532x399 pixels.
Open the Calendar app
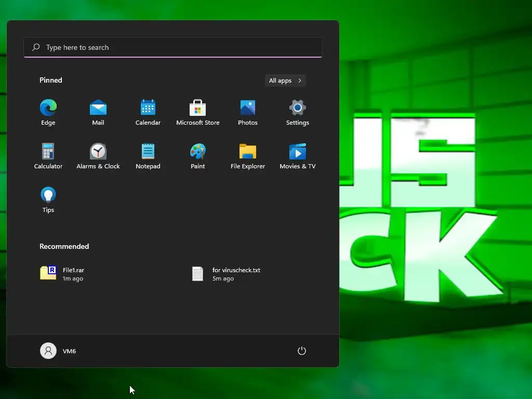coord(148,113)
